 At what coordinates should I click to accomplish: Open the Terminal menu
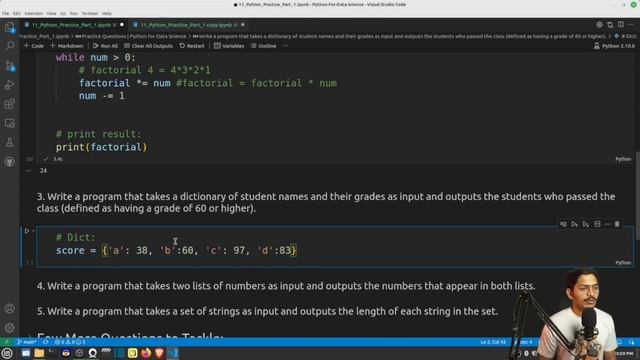click(89, 13)
